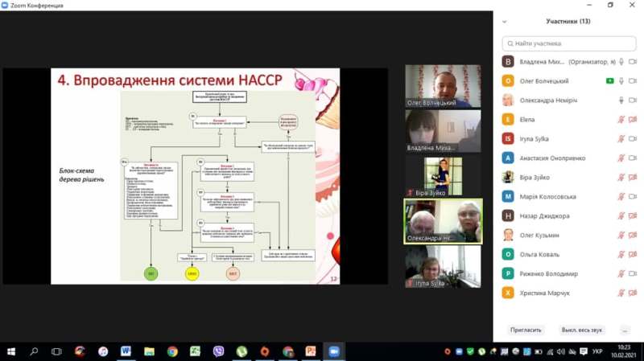Select Iryna Sylka's video thumbnail
This screenshot has height=361, width=644.
(443, 267)
